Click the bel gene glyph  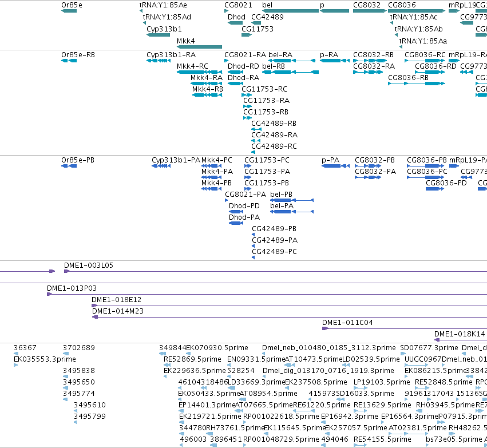click(290, 11)
